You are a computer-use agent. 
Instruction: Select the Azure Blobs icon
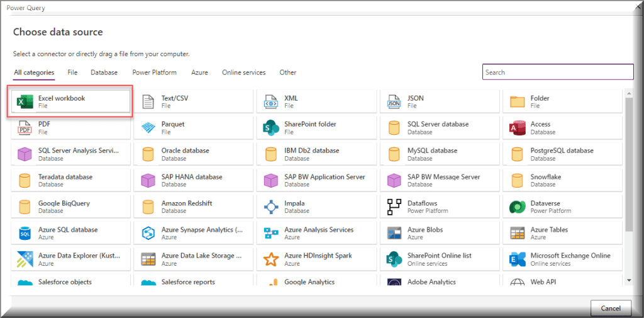(x=394, y=233)
